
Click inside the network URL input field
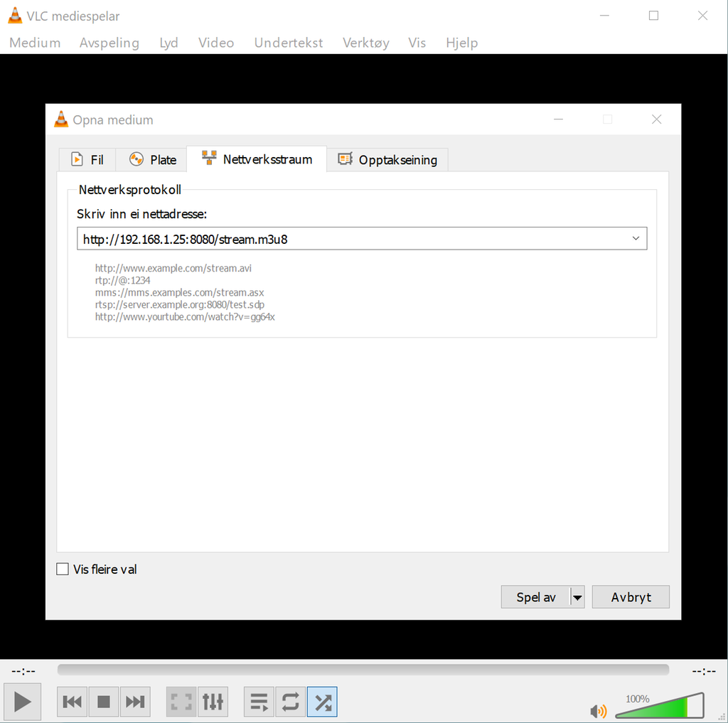pos(353,239)
